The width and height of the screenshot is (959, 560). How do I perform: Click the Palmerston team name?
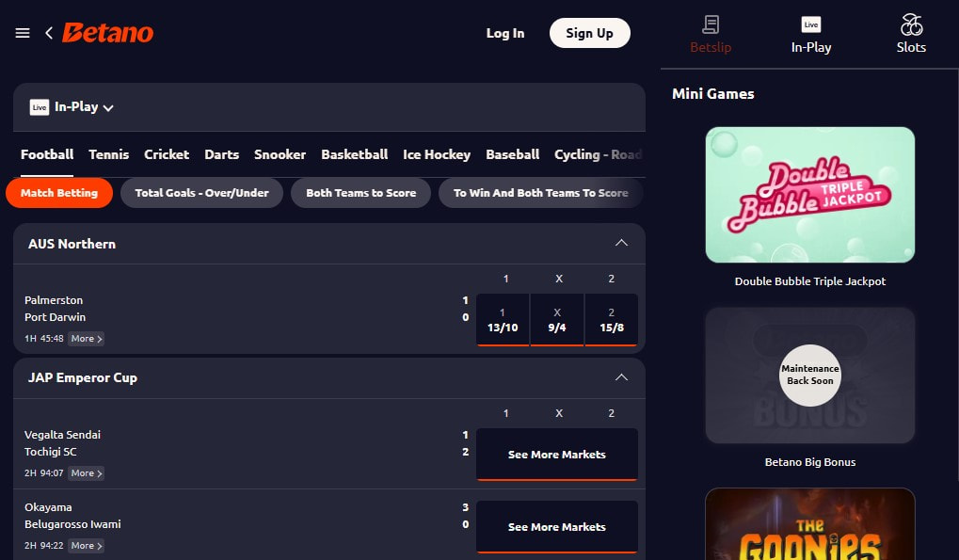54,300
